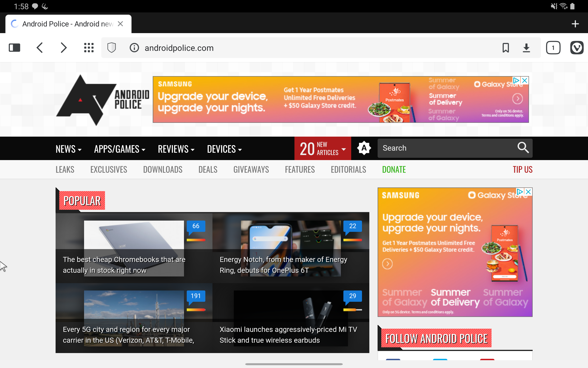Go forward with the forward arrow

(x=63, y=48)
